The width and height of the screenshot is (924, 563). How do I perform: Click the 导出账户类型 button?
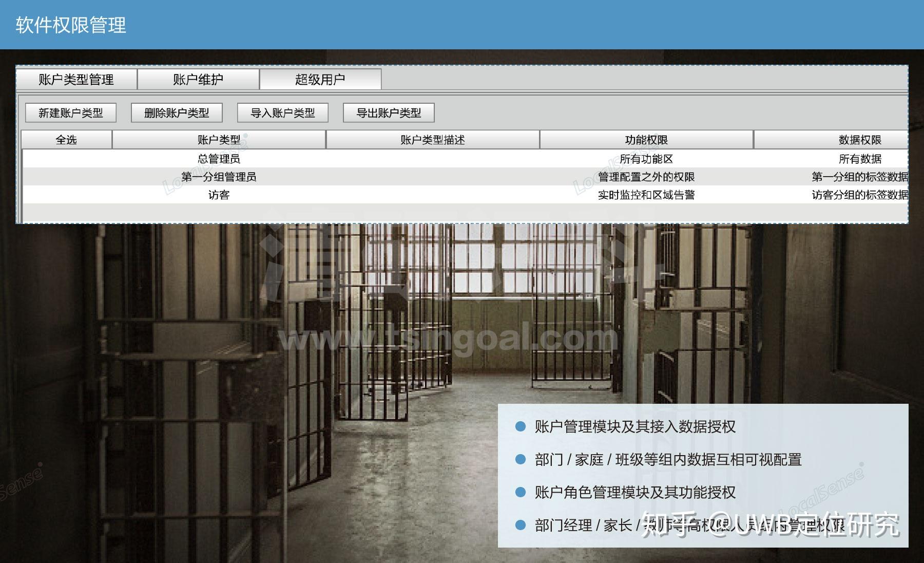(x=389, y=113)
